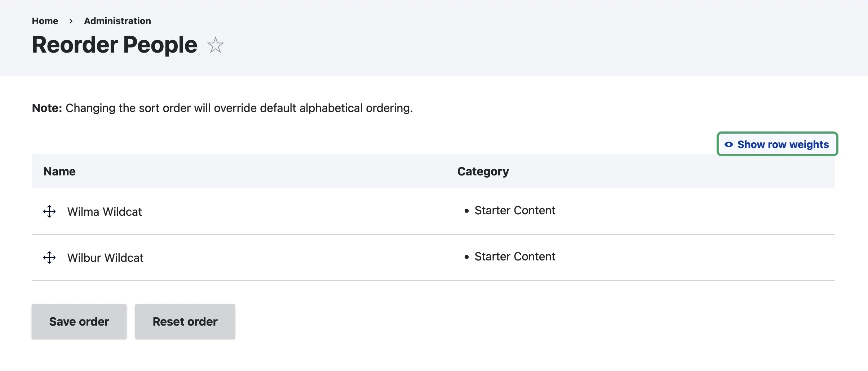
Task: Select the Wilma Wildcat name text
Action: pyautogui.click(x=105, y=212)
